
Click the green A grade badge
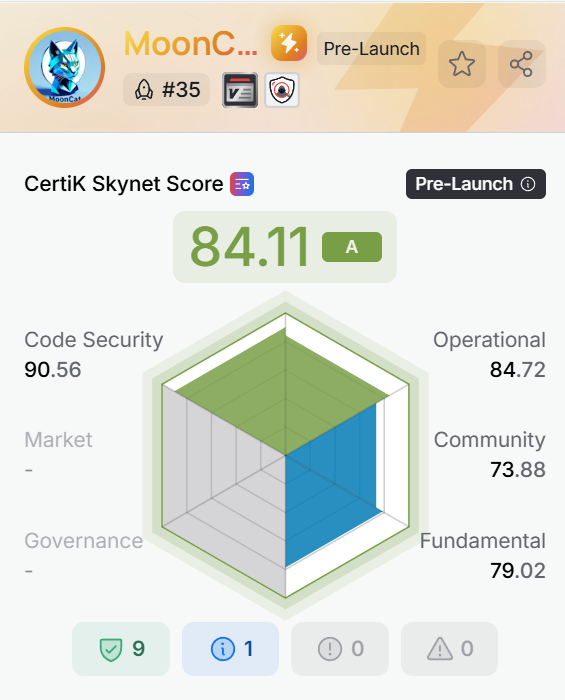coord(352,246)
